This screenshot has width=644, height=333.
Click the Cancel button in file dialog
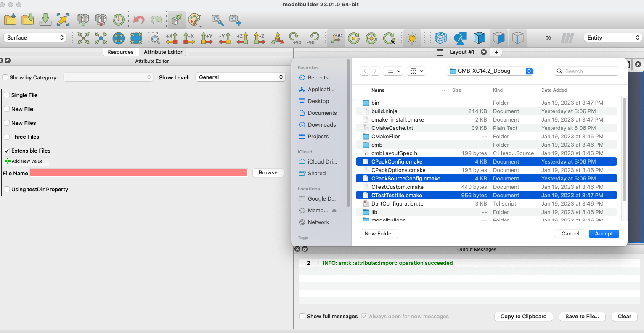pos(570,234)
